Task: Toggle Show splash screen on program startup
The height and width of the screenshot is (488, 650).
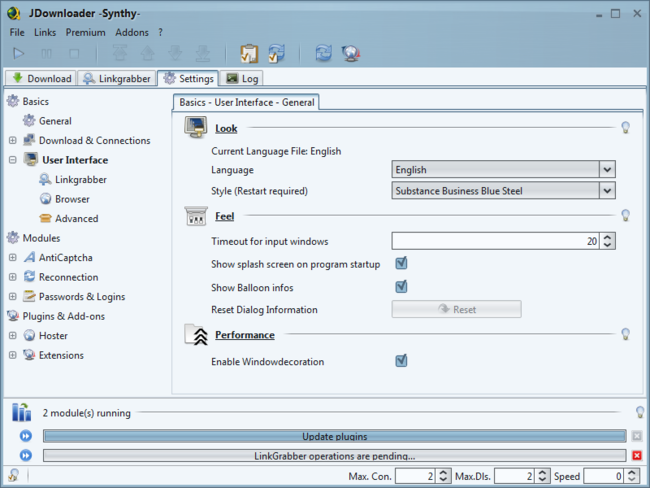Action: 401,263
